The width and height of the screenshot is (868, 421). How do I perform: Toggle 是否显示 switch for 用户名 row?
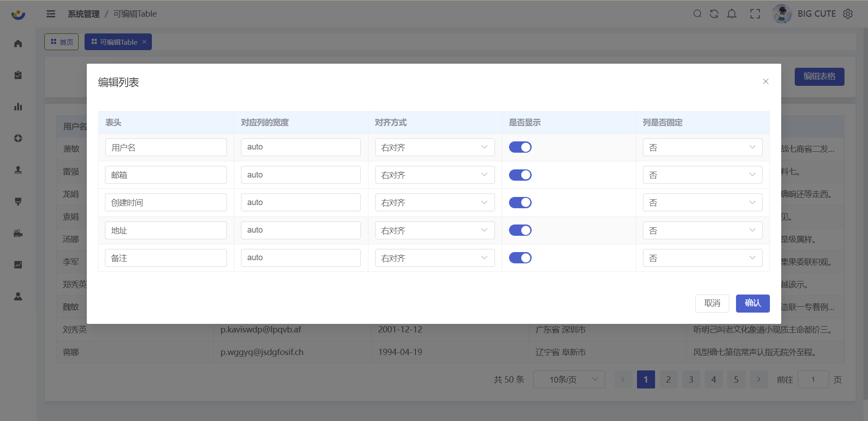(x=520, y=147)
